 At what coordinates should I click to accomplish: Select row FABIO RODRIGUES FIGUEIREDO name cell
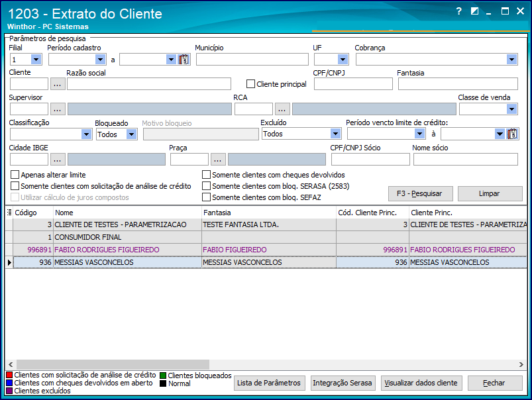coord(127,250)
